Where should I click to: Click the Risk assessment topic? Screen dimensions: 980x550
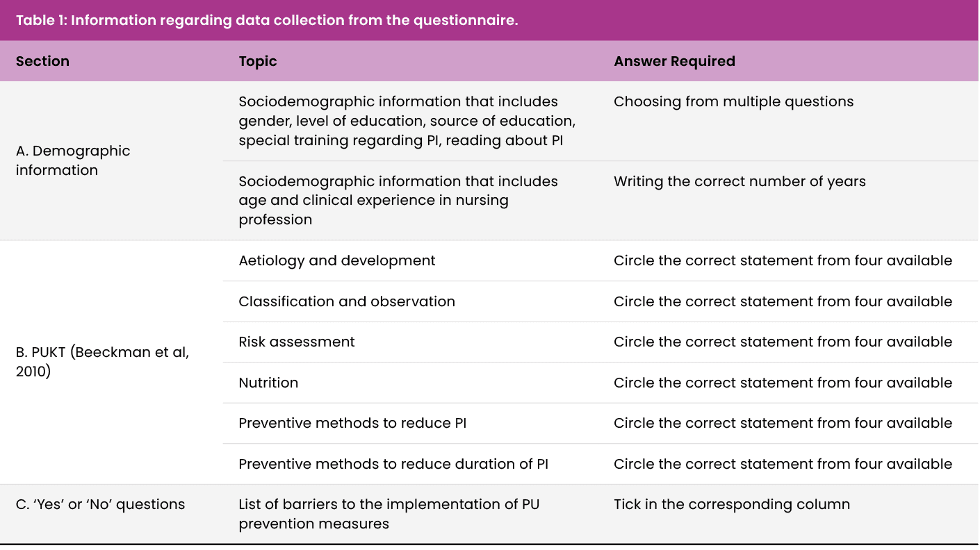tap(297, 342)
